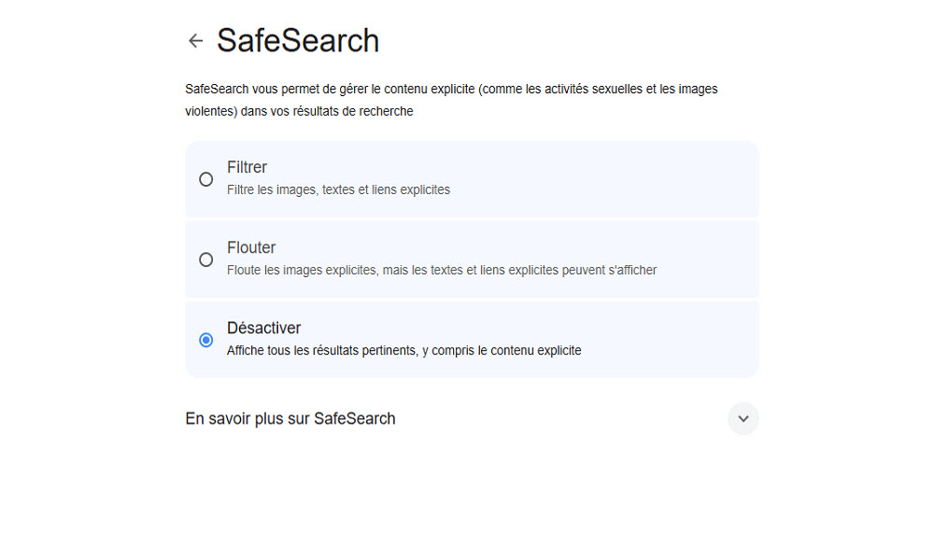The height and width of the screenshot is (560, 934).
Task: Click the SafeSearch description text
Action: coord(451,99)
